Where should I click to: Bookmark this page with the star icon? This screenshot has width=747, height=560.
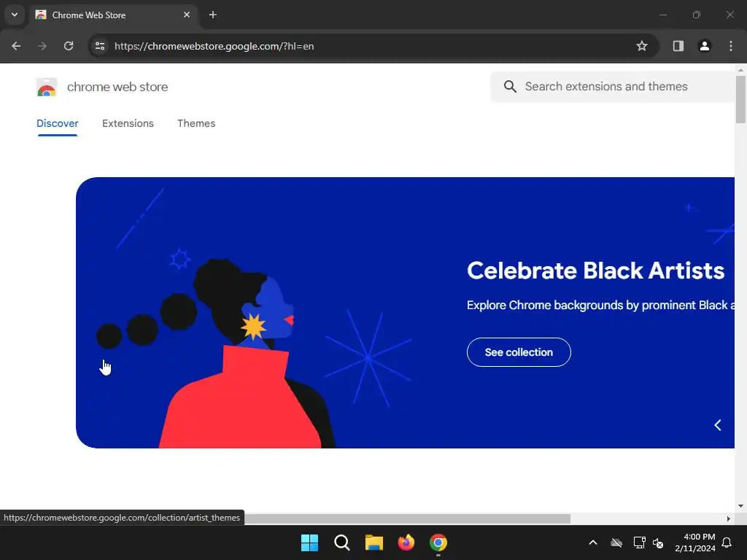[642, 46]
